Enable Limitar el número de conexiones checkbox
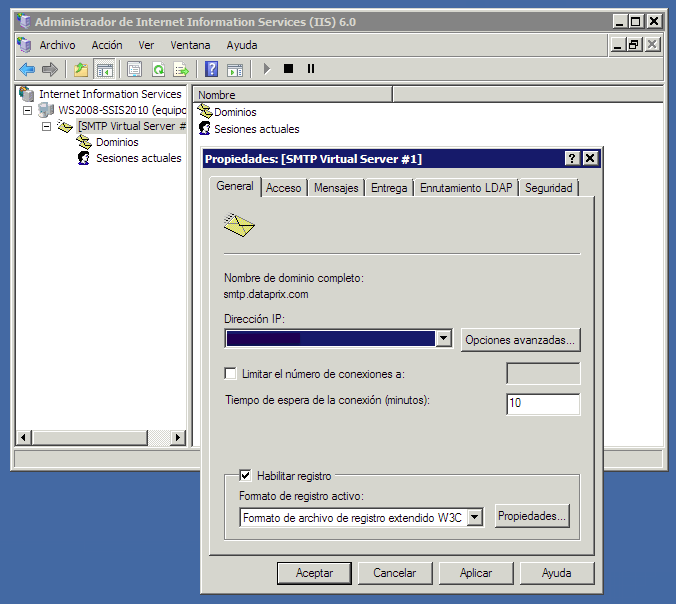 [x=231, y=373]
